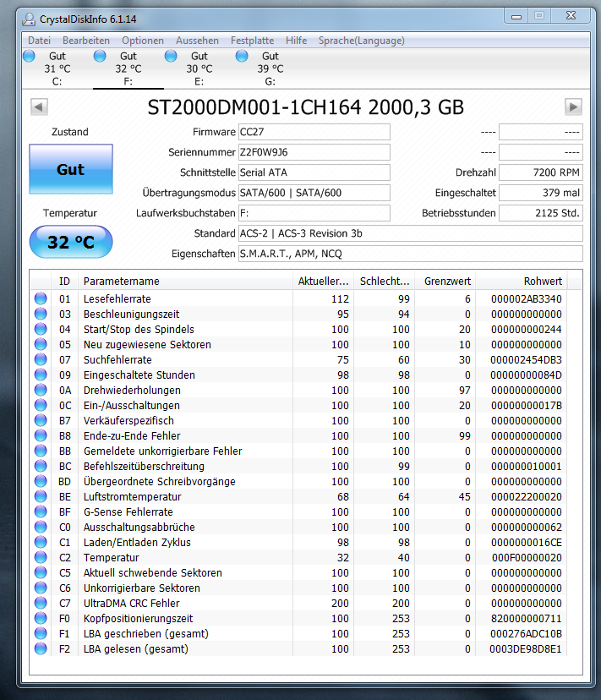This screenshot has width=601, height=700.
Task: Click the Firmware field CC27
Action: point(314,132)
